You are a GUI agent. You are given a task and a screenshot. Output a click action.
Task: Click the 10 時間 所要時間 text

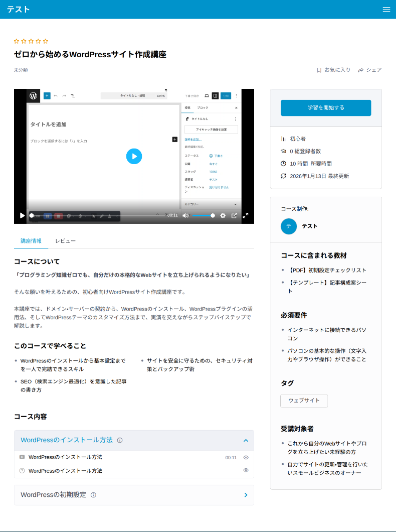(x=311, y=164)
